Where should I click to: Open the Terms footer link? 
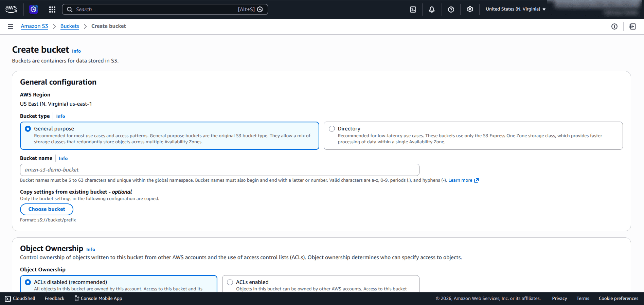[583, 299]
